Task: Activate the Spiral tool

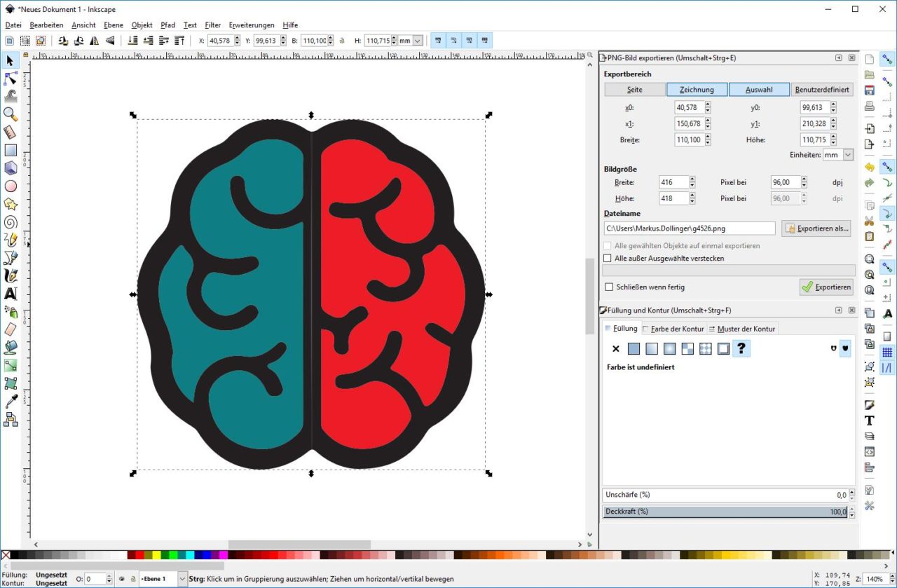Action: click(11, 222)
